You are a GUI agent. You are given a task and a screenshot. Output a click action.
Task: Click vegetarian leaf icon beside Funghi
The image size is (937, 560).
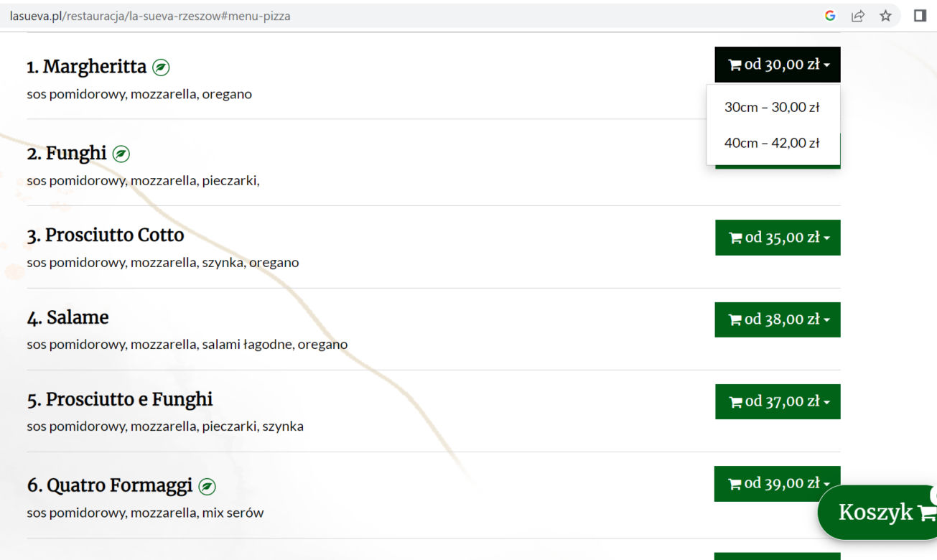coord(121,154)
